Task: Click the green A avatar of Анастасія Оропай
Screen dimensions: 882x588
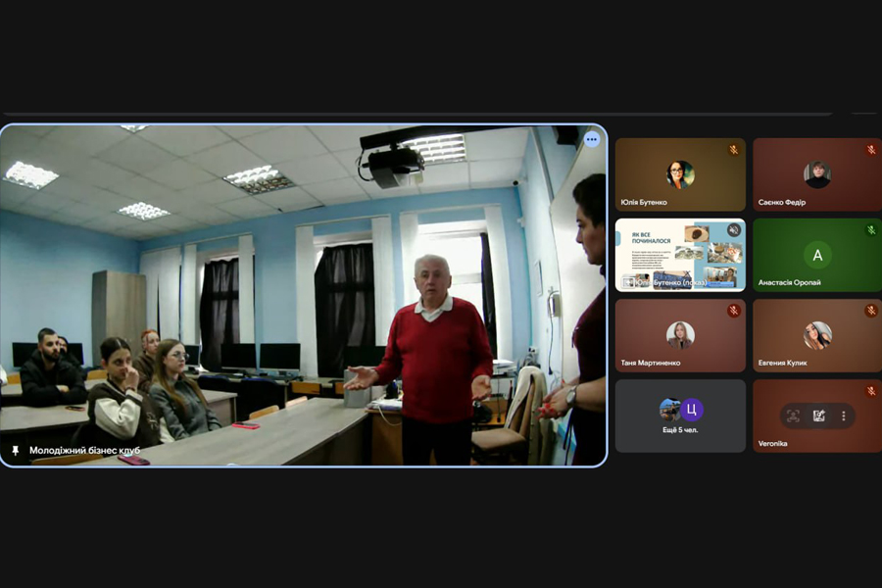Action: pyautogui.click(x=817, y=255)
